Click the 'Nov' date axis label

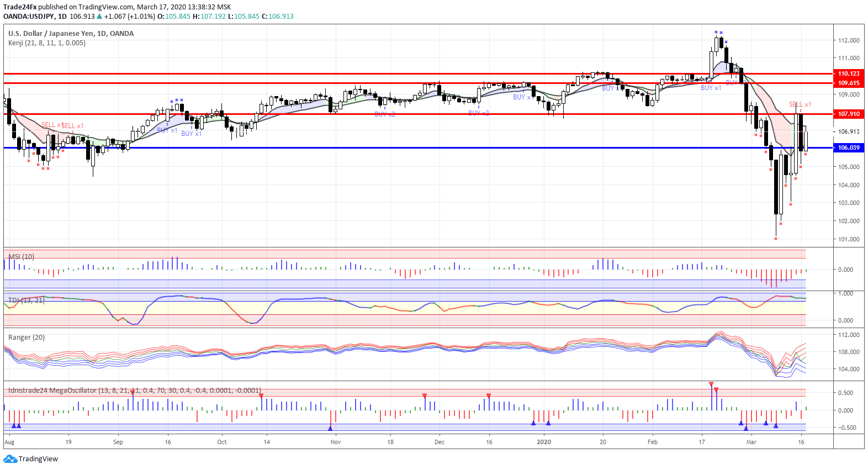[336, 442]
